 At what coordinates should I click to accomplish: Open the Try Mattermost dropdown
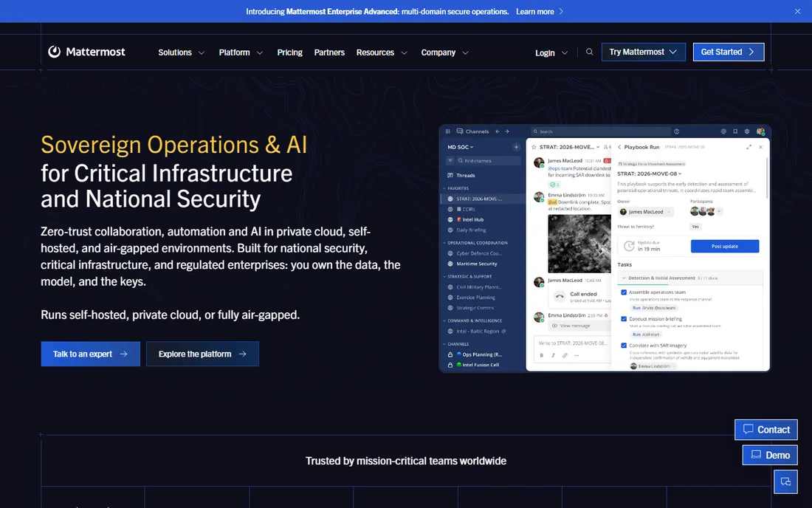pyautogui.click(x=643, y=52)
